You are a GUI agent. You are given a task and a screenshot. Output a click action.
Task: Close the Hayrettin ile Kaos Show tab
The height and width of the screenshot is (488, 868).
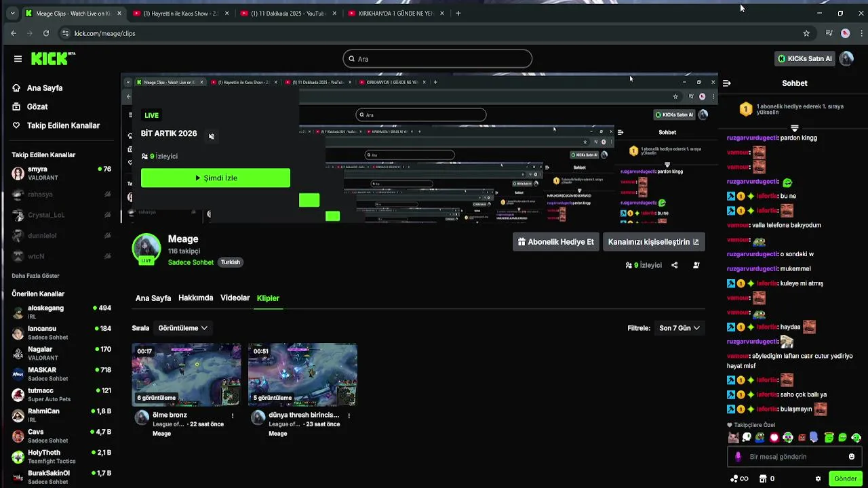[227, 14]
